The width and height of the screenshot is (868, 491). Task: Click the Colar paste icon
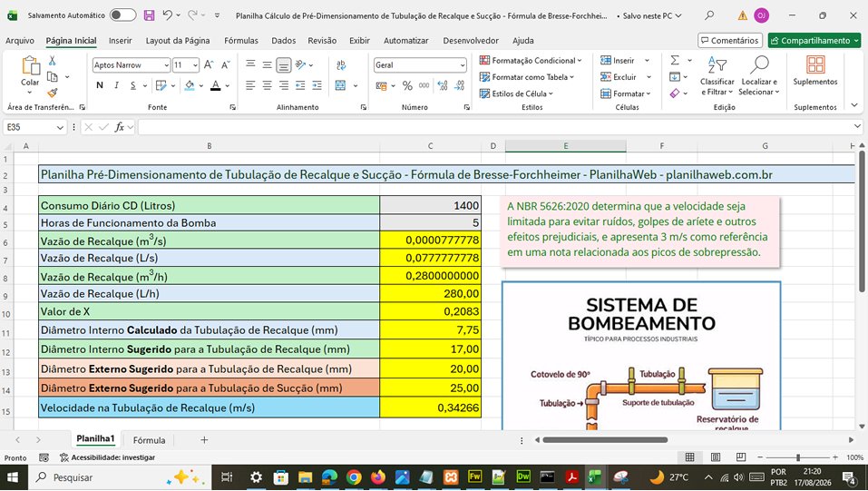[31, 65]
